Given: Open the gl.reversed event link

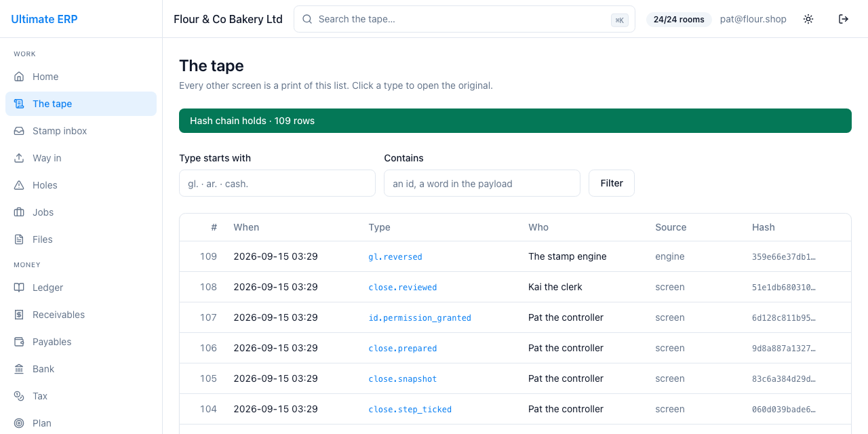Looking at the screenshot, I should 395,257.
